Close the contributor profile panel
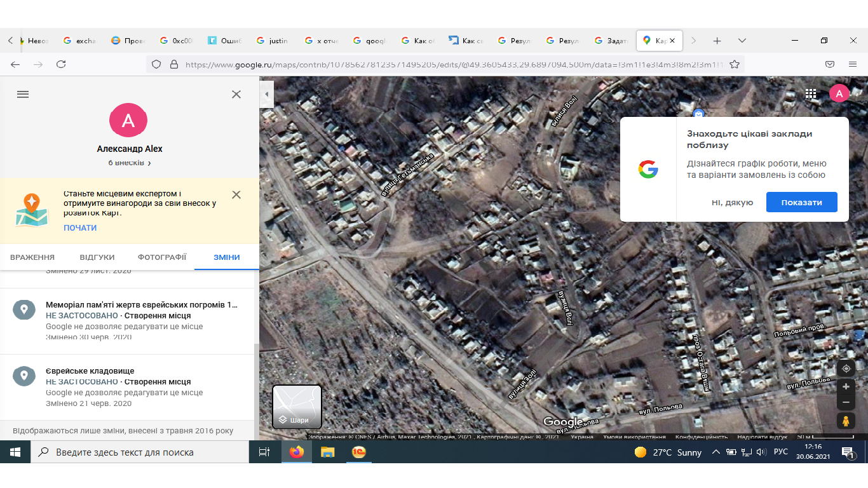 pos(236,94)
